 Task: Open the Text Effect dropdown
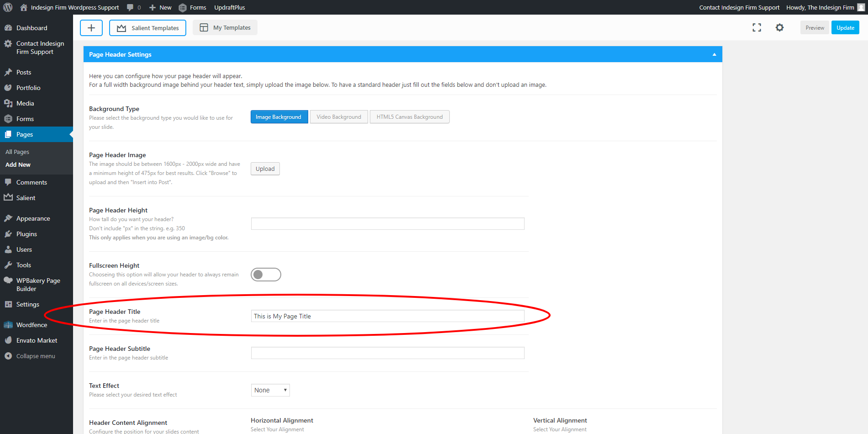[x=270, y=390]
